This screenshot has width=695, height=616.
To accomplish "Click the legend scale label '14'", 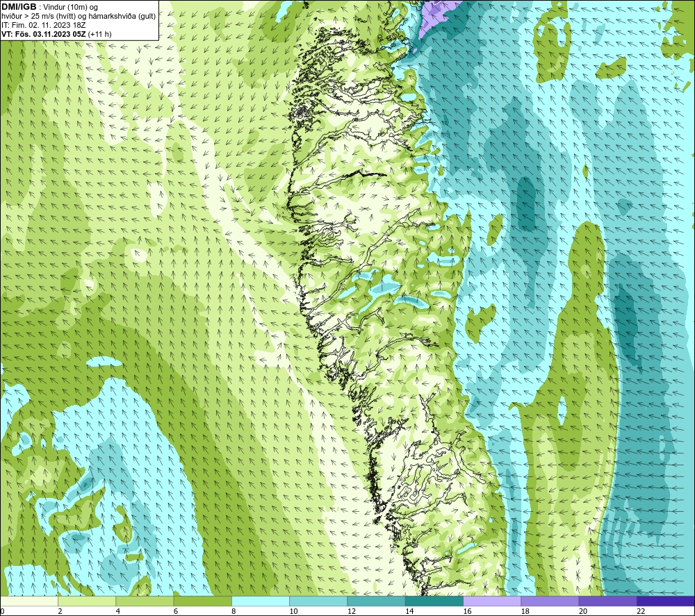I will click(409, 612).
